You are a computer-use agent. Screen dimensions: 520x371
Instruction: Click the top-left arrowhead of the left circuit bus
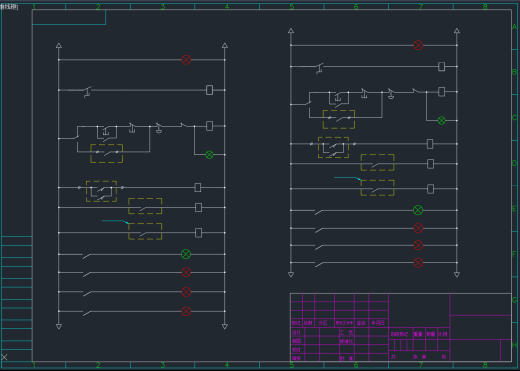pos(59,45)
